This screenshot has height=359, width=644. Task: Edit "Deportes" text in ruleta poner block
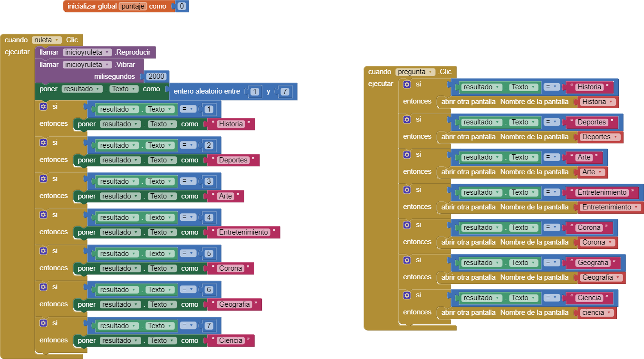233,160
